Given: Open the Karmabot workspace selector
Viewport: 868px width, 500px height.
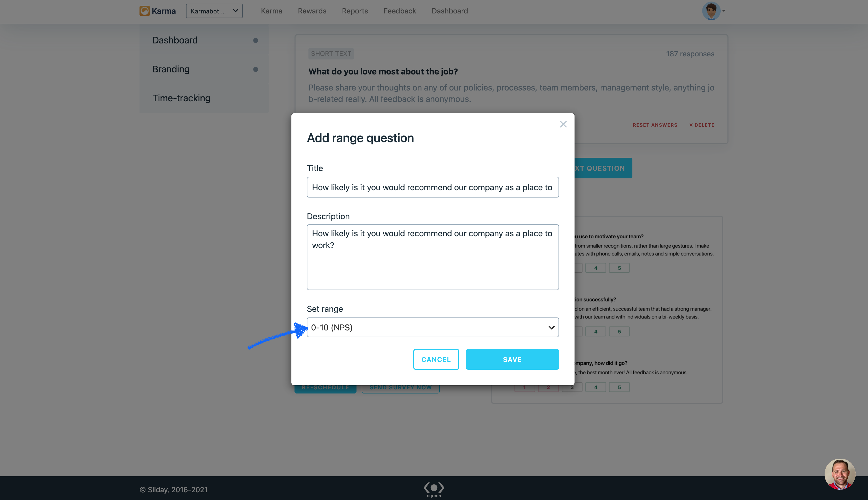Looking at the screenshot, I should click(214, 11).
